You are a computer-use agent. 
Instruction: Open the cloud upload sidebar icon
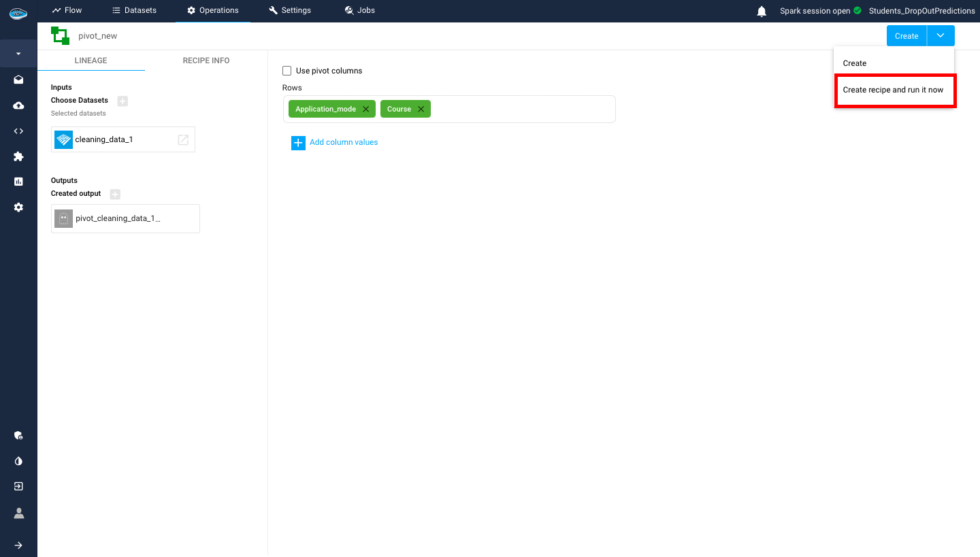(18, 105)
